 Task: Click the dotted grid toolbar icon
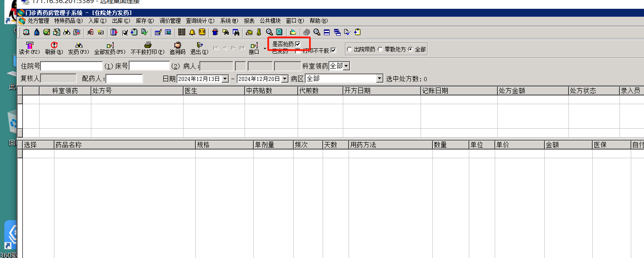pos(182,32)
